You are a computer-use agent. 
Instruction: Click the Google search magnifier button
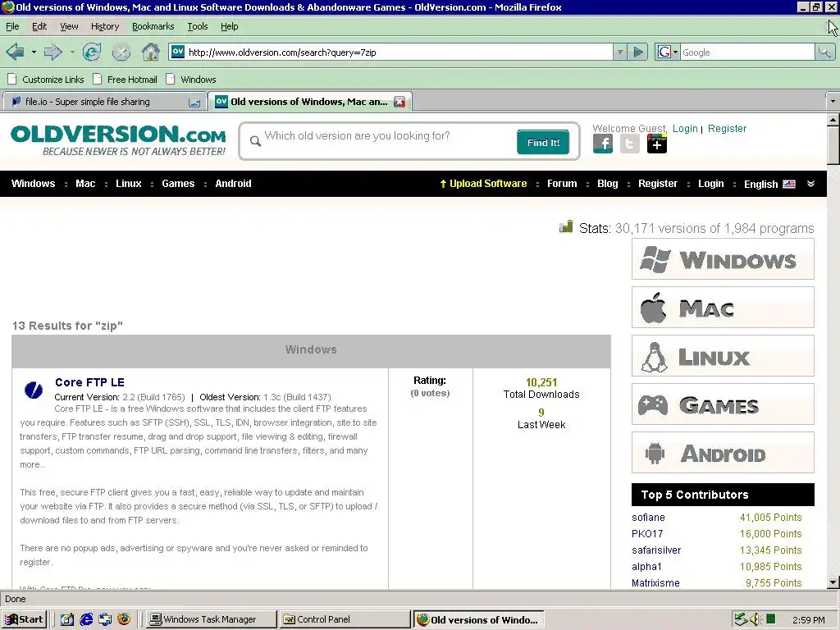pos(824,52)
